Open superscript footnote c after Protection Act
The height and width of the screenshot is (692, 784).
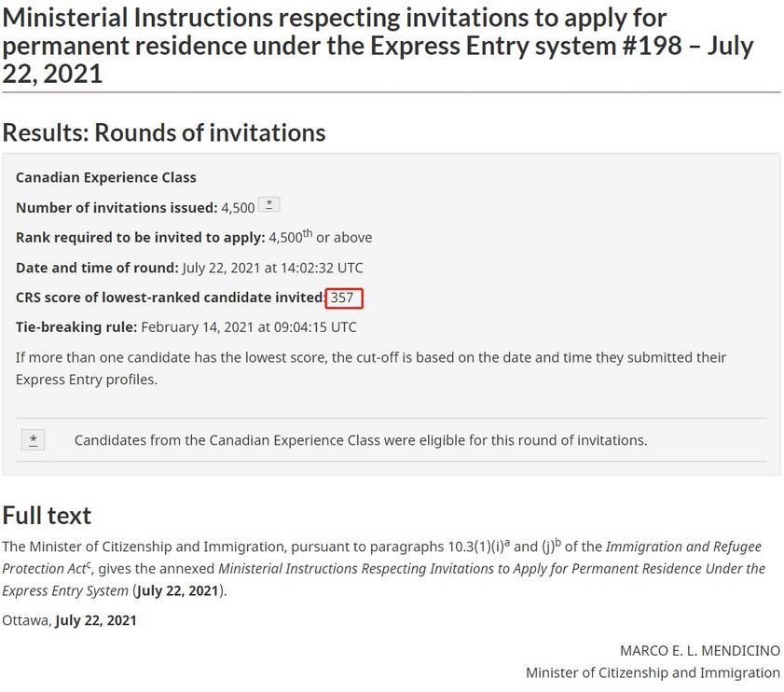[x=89, y=565]
